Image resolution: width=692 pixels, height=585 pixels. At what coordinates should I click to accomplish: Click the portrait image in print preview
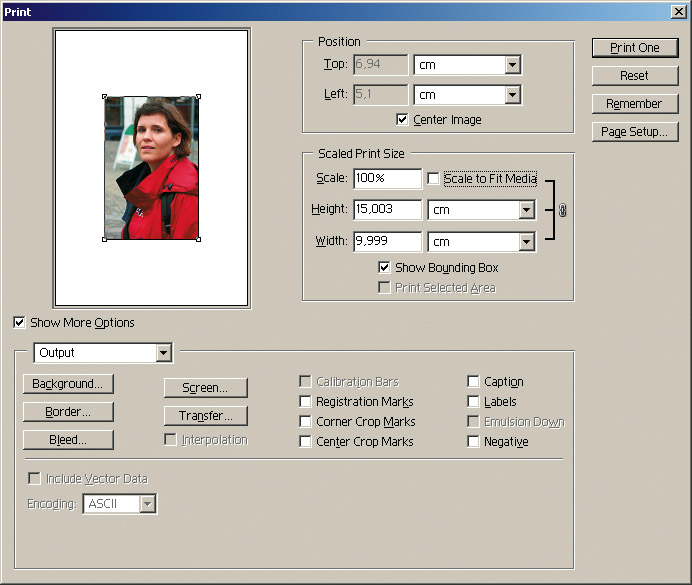pyautogui.click(x=151, y=168)
